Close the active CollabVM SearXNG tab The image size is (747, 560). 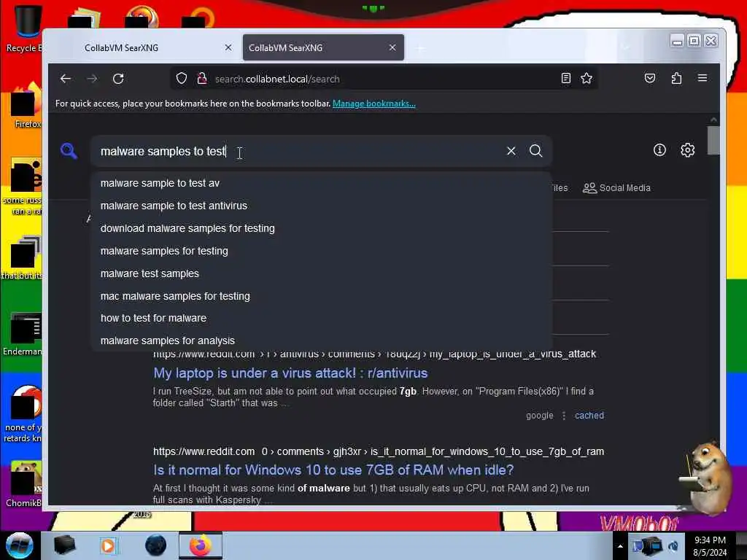click(x=392, y=47)
